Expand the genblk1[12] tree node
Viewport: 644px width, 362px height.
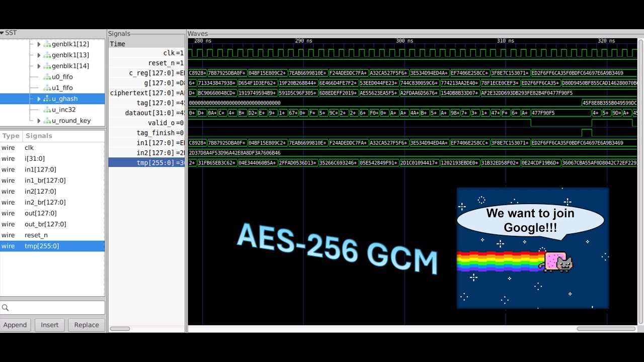tap(39, 44)
